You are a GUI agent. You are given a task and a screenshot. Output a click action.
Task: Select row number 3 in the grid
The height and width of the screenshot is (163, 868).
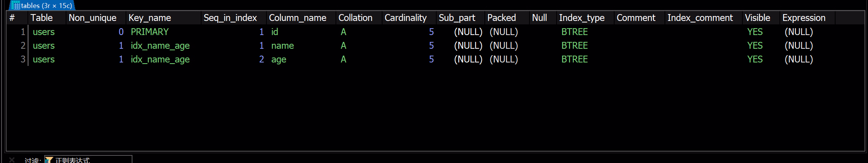coord(23,59)
